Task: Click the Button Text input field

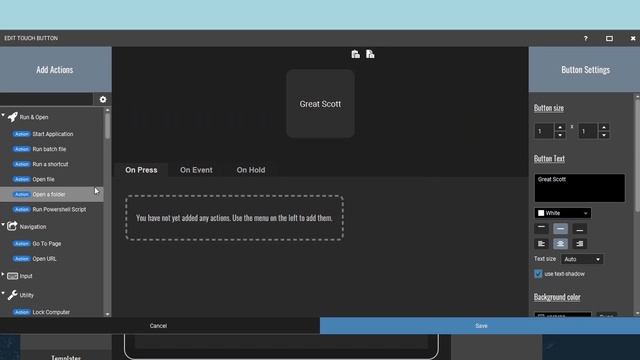Action: [580, 188]
